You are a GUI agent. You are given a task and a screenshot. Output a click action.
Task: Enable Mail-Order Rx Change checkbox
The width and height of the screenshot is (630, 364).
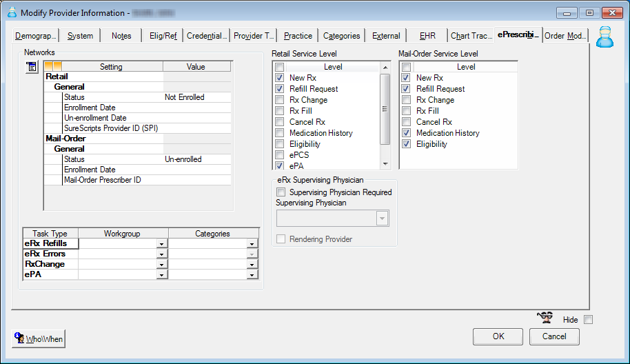pyautogui.click(x=407, y=100)
